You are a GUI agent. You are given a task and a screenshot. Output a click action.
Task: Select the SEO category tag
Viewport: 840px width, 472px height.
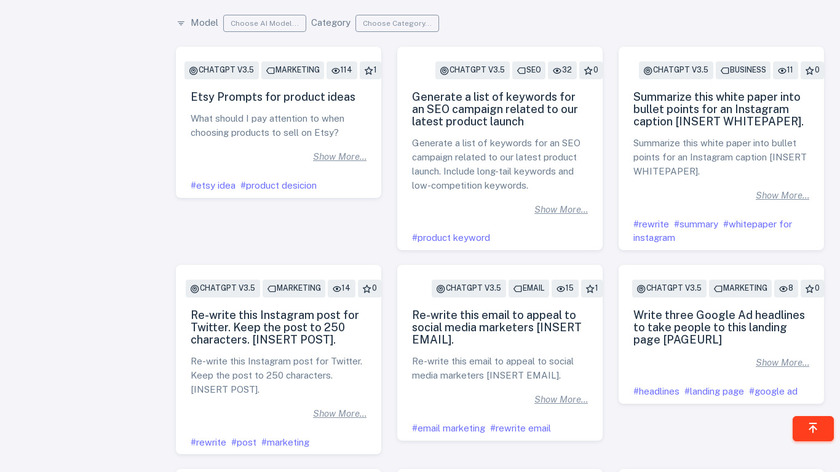tap(528, 70)
